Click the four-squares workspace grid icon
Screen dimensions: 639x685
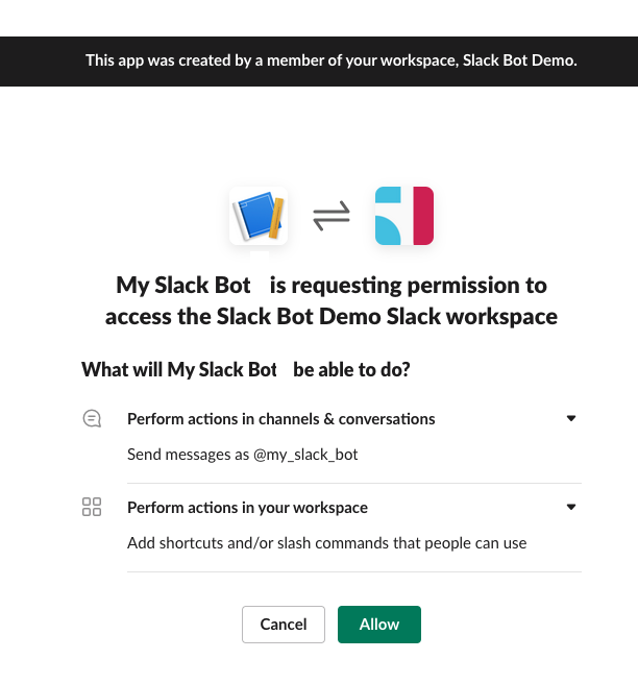pyautogui.click(x=92, y=507)
